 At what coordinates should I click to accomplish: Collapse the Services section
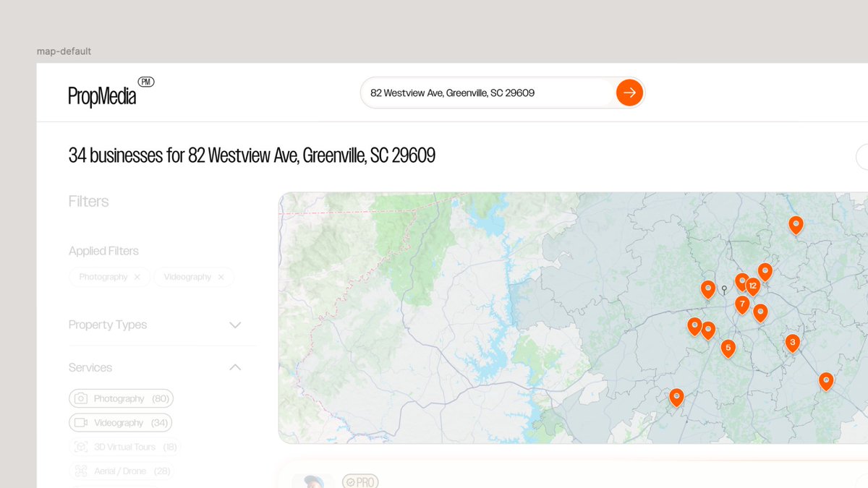point(235,367)
